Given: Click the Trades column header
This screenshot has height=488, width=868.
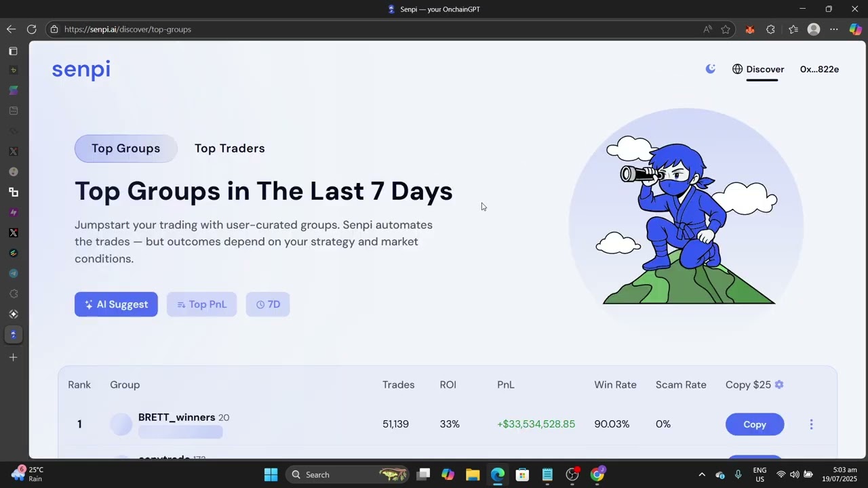Looking at the screenshot, I should 399,384.
